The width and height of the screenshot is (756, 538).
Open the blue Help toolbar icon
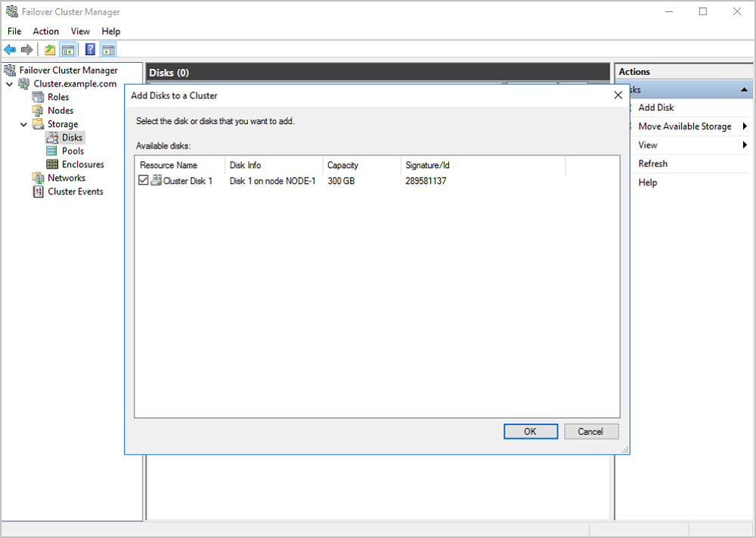(90, 49)
